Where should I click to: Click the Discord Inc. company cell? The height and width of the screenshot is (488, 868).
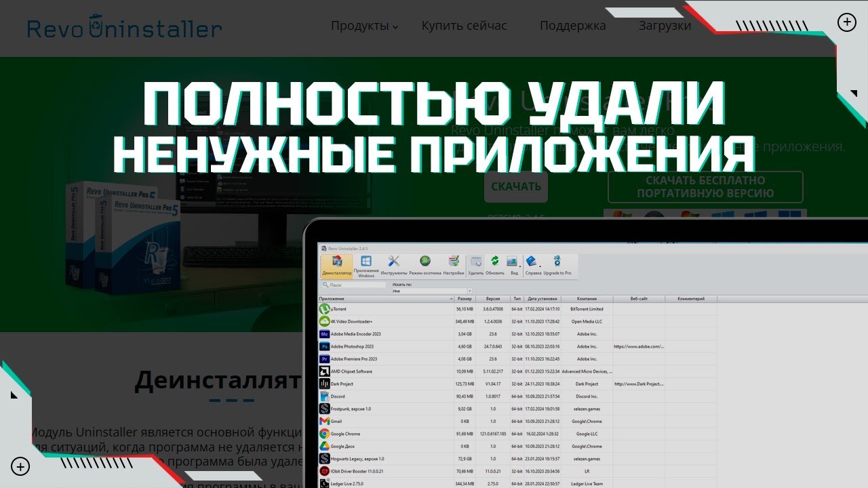pyautogui.click(x=587, y=396)
